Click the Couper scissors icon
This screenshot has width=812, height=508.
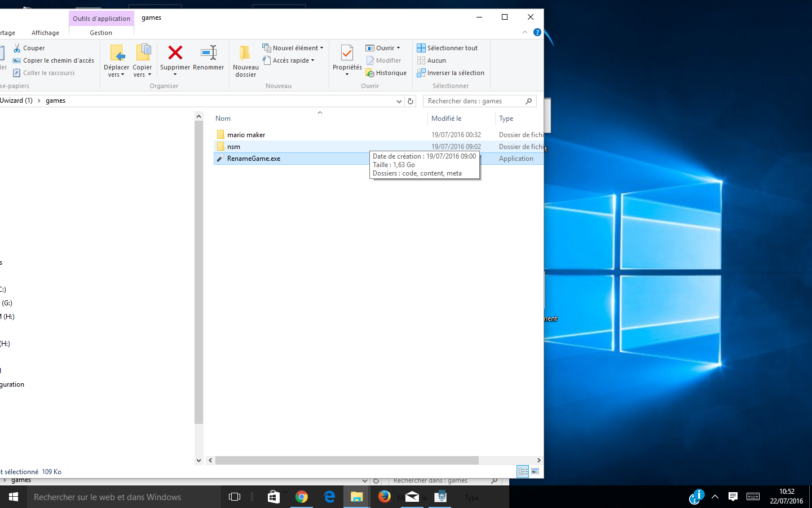pos(17,48)
